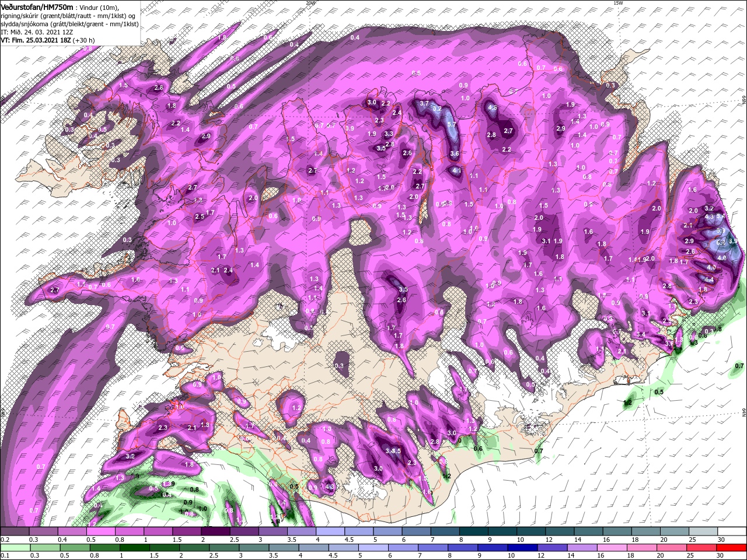Click the 4.5 snowfall value on the map
The width and height of the screenshot is (747, 560).
493,107
